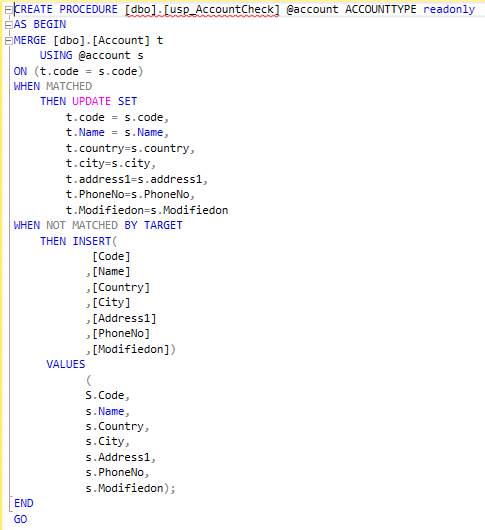The image size is (485, 530).
Task: Click the [Address1] column in insert list
Action: (124, 318)
